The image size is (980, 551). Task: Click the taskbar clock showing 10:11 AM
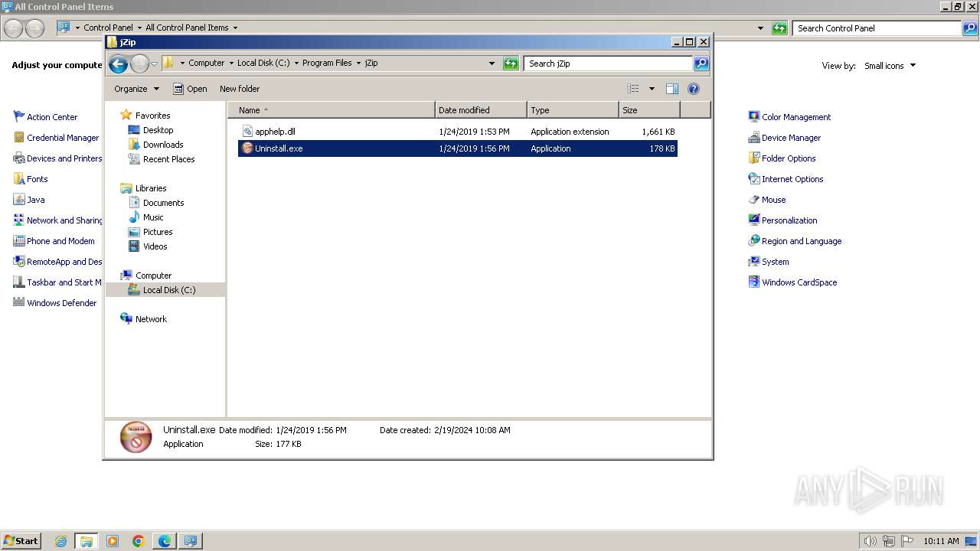click(x=941, y=541)
